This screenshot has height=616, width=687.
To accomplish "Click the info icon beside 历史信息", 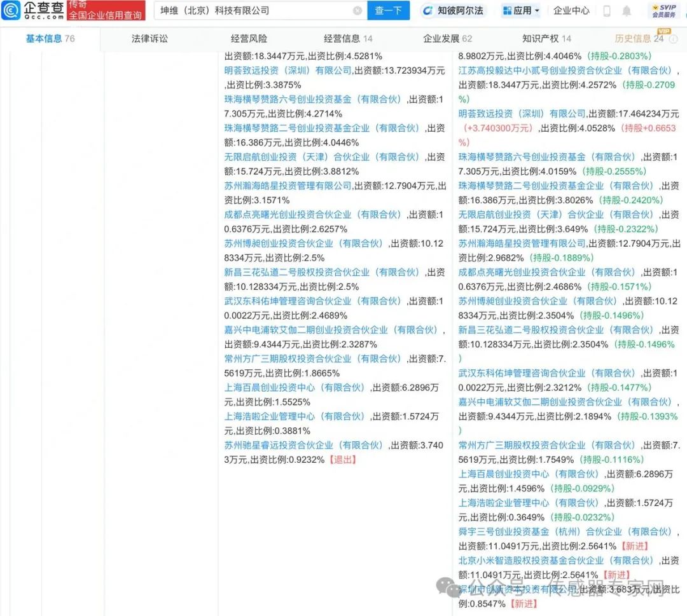I will (x=674, y=39).
